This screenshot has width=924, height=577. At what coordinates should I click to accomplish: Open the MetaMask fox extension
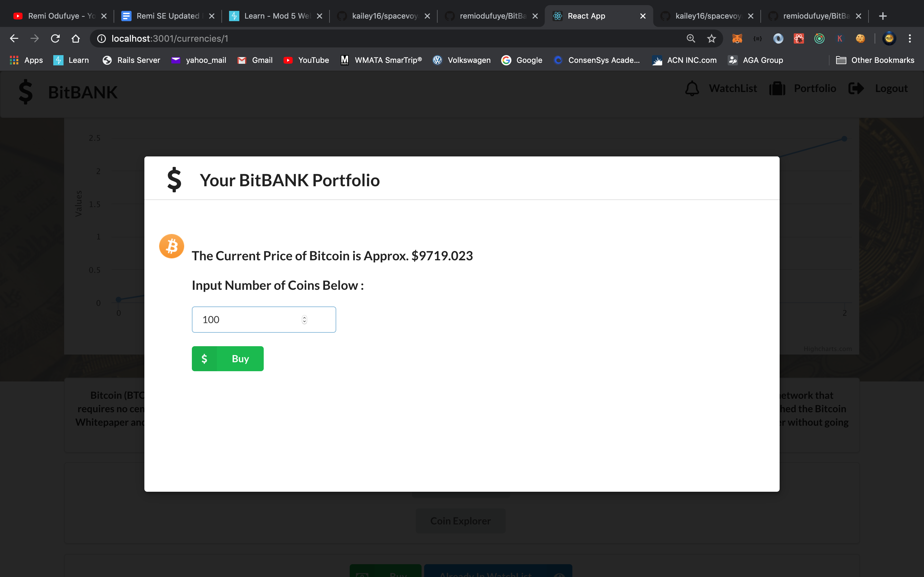737,38
